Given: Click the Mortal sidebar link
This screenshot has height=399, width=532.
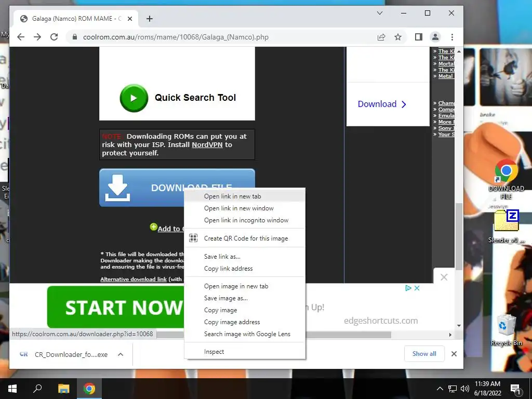Looking at the screenshot, I should [x=446, y=63].
